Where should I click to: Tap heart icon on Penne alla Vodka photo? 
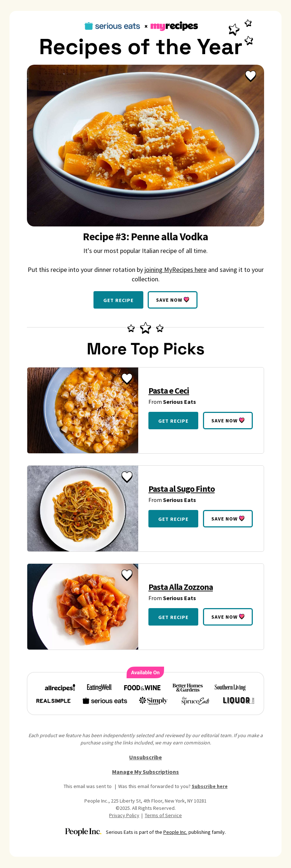pos(251,76)
